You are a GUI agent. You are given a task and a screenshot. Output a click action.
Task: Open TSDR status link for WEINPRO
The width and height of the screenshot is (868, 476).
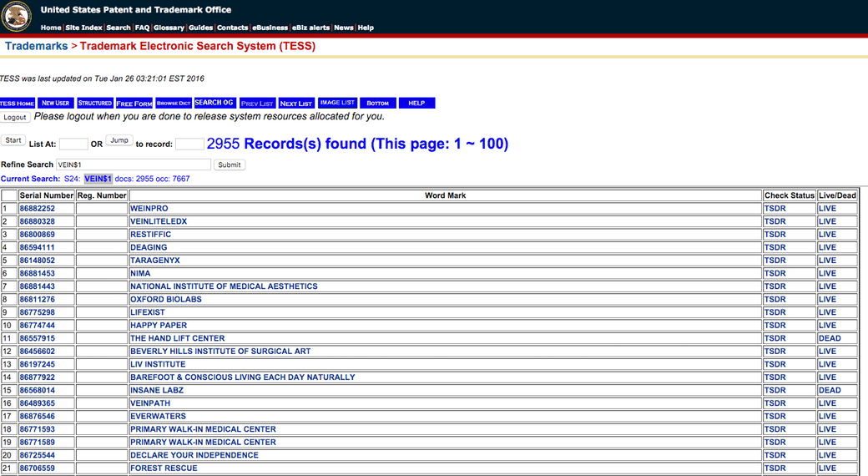click(775, 208)
